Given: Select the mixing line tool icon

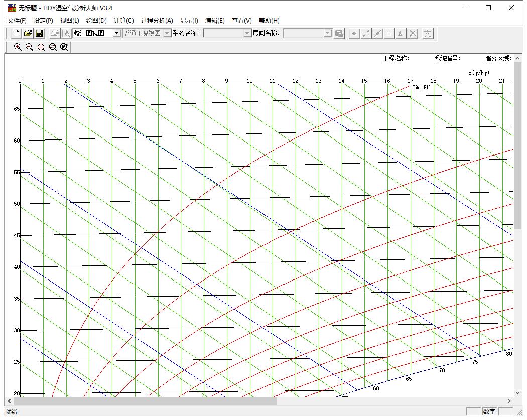Looking at the screenshot, I should point(377,33).
